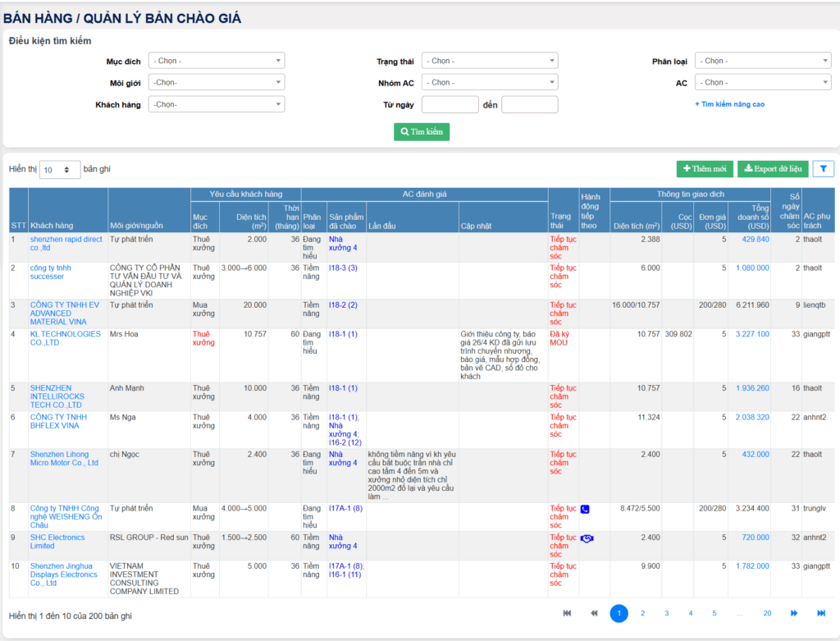Select page 3 in pagination
This screenshot has height=641, width=840.
[x=666, y=613]
